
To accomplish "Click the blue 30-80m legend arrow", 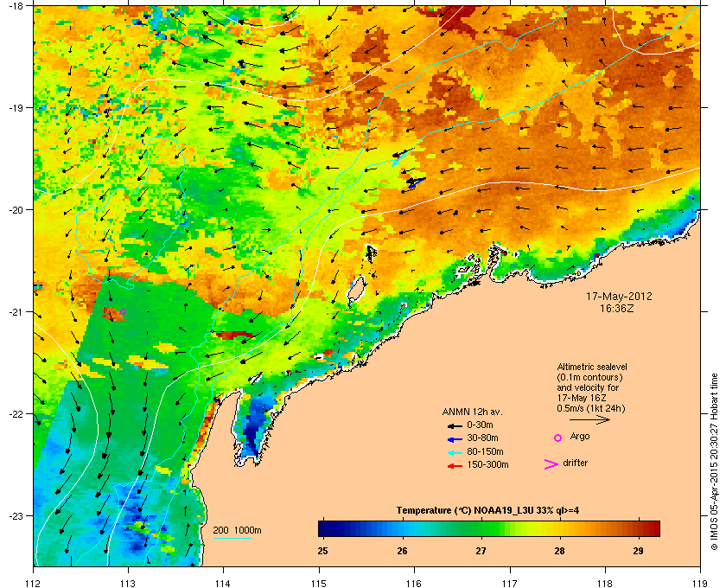I will [455, 439].
